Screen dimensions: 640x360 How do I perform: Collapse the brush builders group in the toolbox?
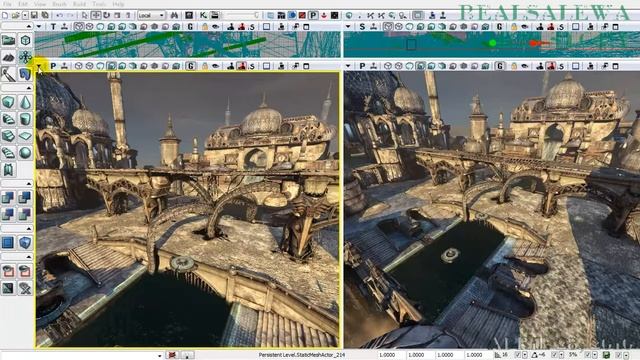pyautogui.click(x=17, y=88)
